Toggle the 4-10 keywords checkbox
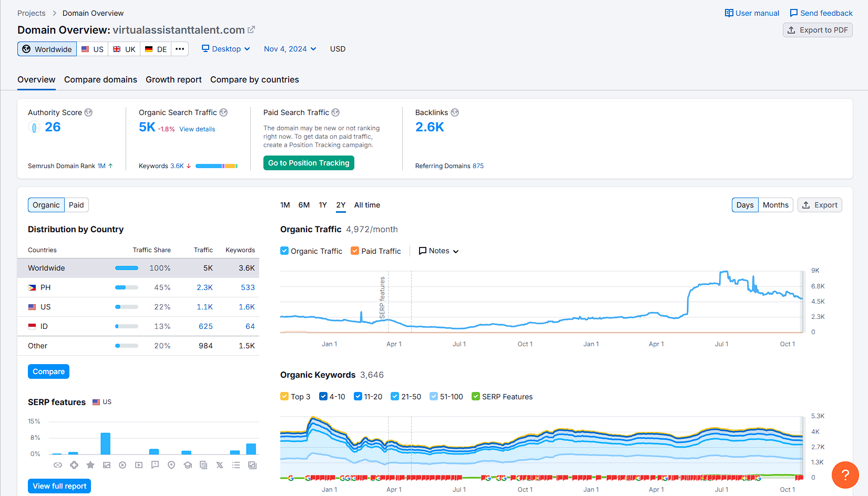868x496 pixels. tap(323, 397)
